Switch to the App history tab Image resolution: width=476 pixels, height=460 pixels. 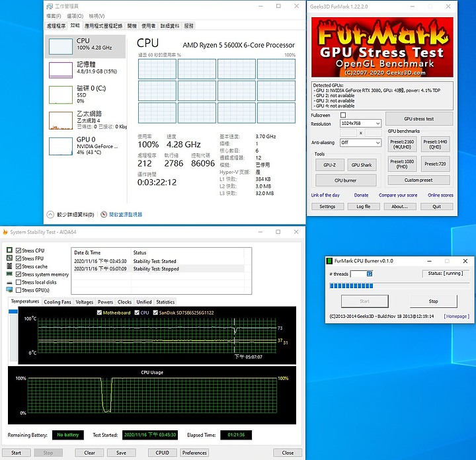coord(103,26)
